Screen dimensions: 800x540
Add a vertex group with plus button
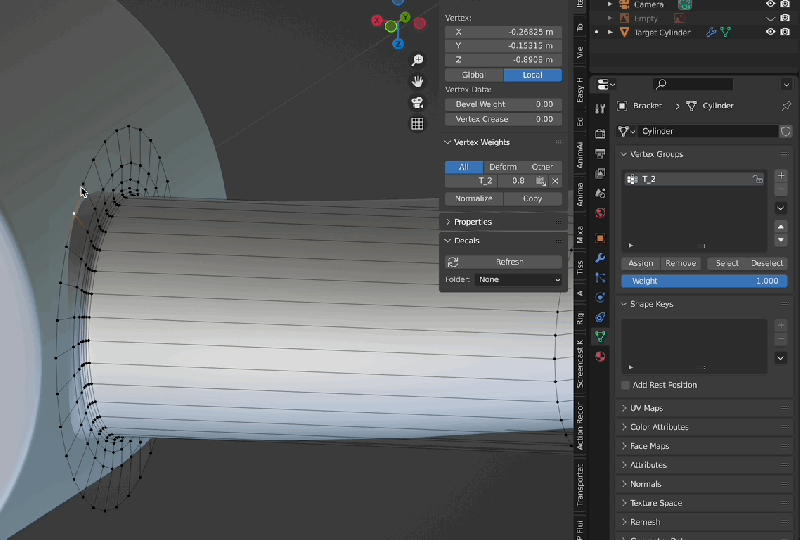tap(781, 176)
